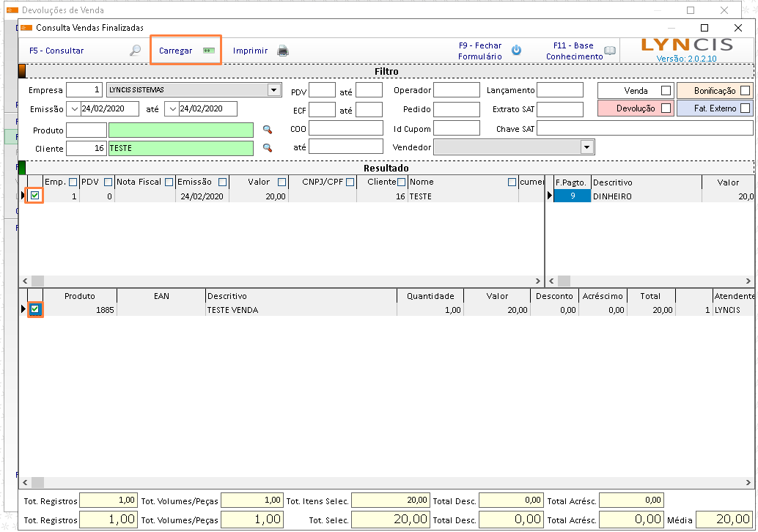Click the Chave SAT input field

644,129
